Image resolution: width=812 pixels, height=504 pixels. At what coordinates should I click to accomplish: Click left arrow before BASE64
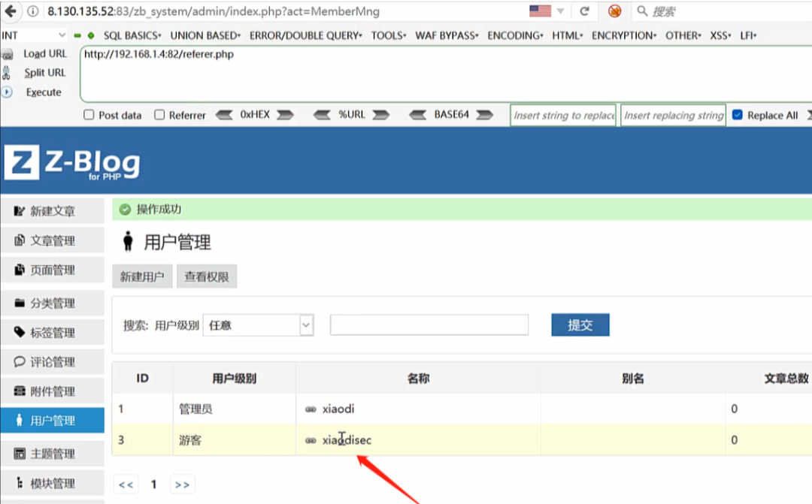(x=418, y=115)
